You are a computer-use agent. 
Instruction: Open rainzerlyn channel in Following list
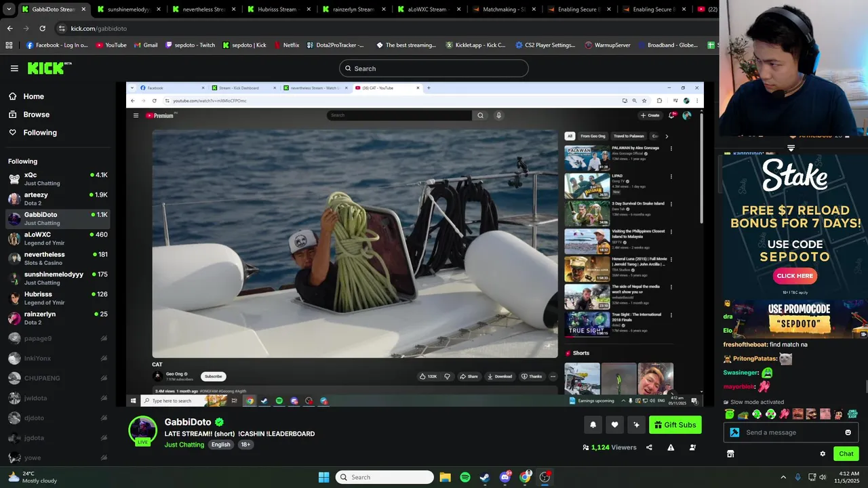(57, 318)
